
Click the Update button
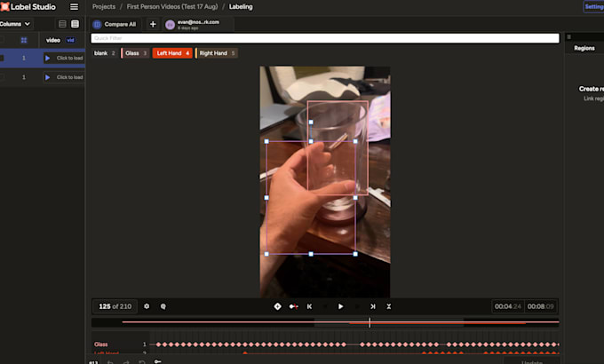click(x=532, y=361)
